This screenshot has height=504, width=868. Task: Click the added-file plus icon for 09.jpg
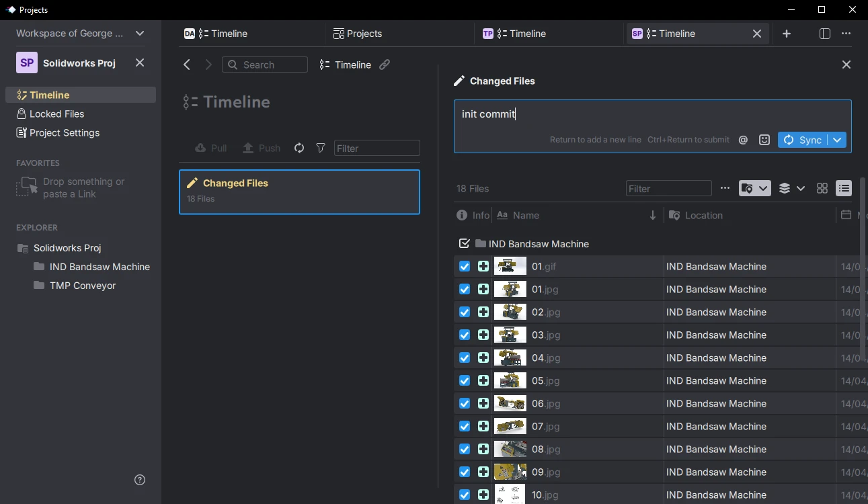point(483,472)
